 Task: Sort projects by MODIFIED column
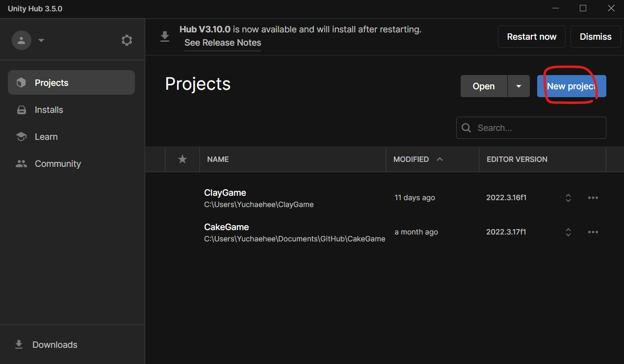click(411, 159)
